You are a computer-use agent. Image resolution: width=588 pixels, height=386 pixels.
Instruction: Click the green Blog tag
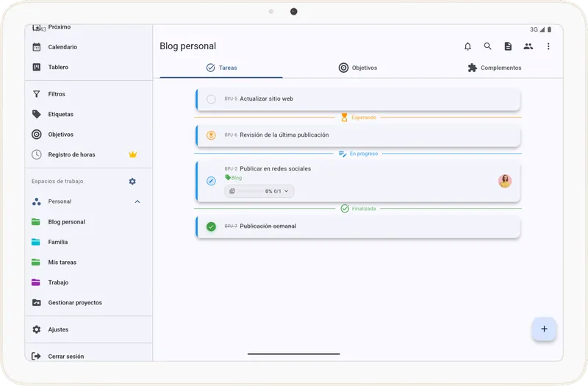pyautogui.click(x=233, y=178)
